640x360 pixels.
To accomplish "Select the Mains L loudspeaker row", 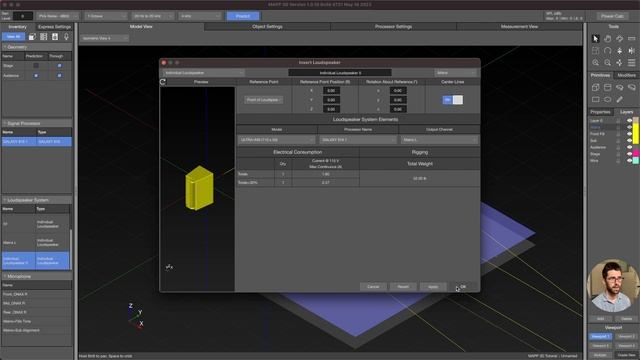I will (36, 242).
